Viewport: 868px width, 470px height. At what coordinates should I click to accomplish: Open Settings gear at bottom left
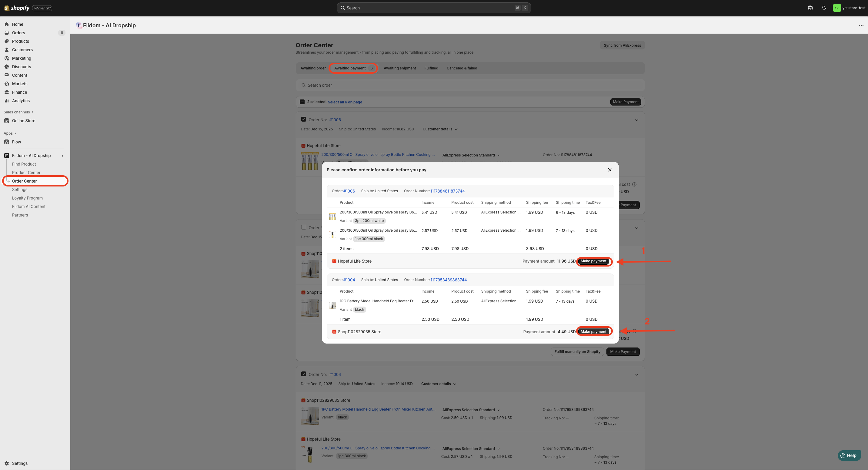(7, 463)
